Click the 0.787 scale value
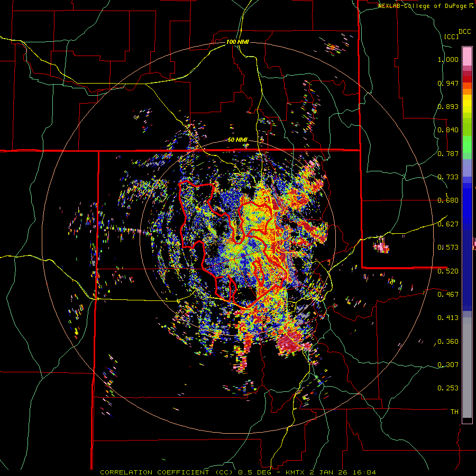Screen dimensions: 476x476 click(x=448, y=153)
